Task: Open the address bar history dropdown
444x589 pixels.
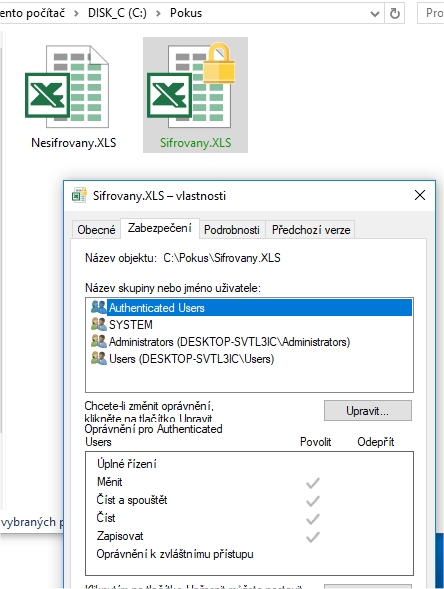Action: point(375,14)
